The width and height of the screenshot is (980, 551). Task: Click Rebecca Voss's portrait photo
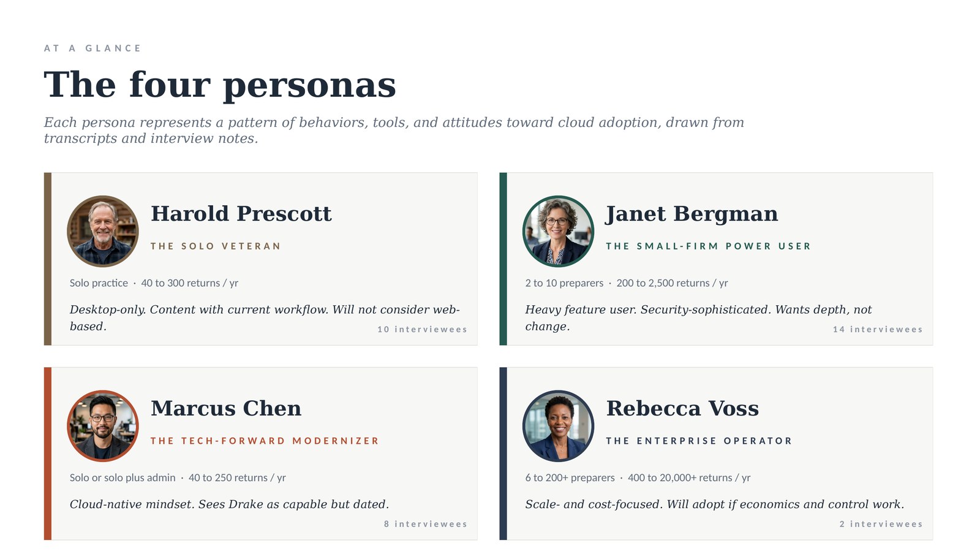[558, 426]
